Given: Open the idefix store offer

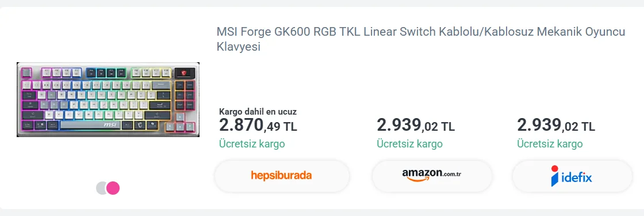Looking at the screenshot, I should (x=572, y=176).
